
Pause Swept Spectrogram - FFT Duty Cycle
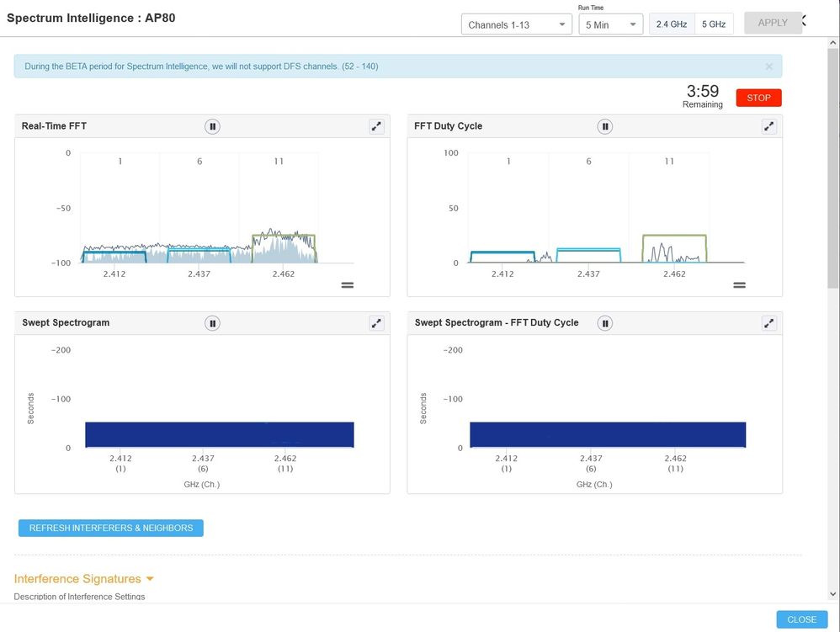604,323
